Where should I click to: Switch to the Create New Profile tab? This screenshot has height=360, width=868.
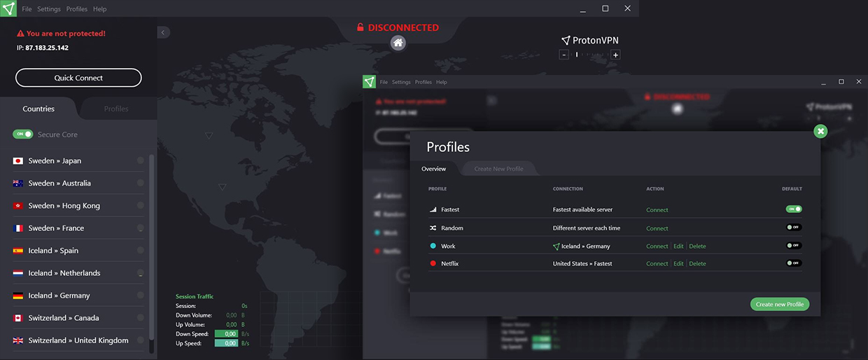[x=498, y=169]
